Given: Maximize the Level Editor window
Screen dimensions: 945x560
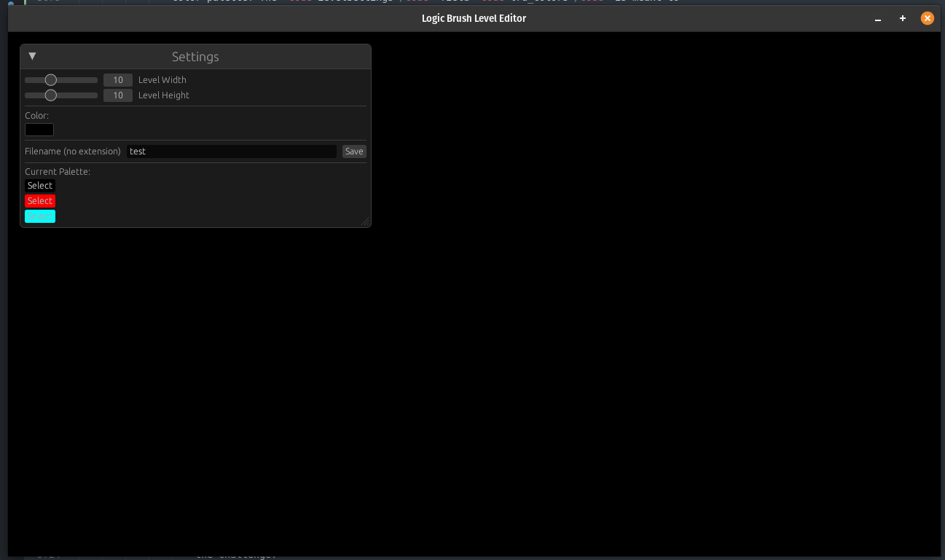Looking at the screenshot, I should click(x=903, y=18).
